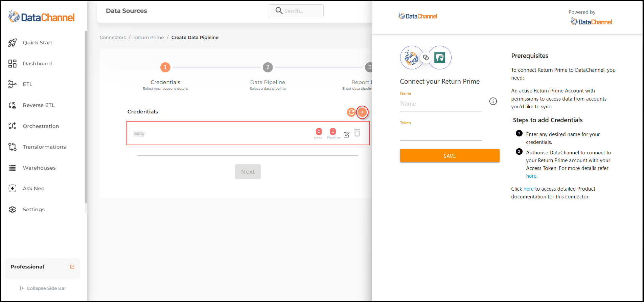This screenshot has height=302, width=644.
Task: Click the 'Steps to add Credentials' heading
Action: point(548,120)
